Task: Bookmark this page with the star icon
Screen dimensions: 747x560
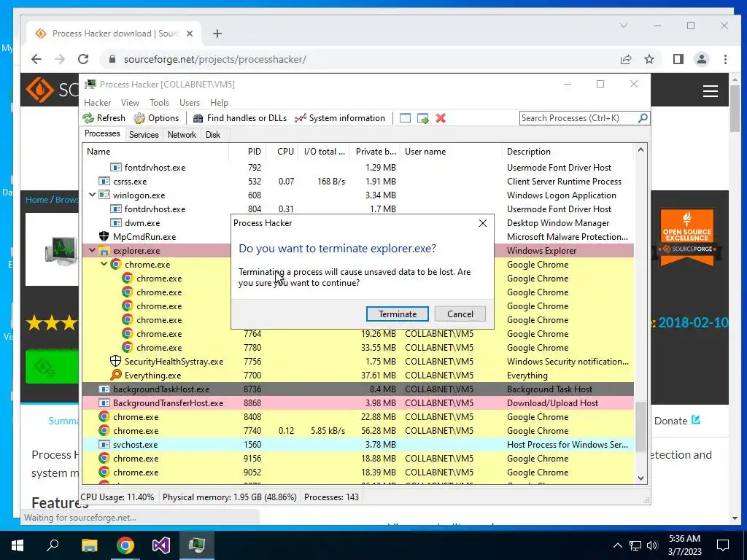Action: point(649,59)
